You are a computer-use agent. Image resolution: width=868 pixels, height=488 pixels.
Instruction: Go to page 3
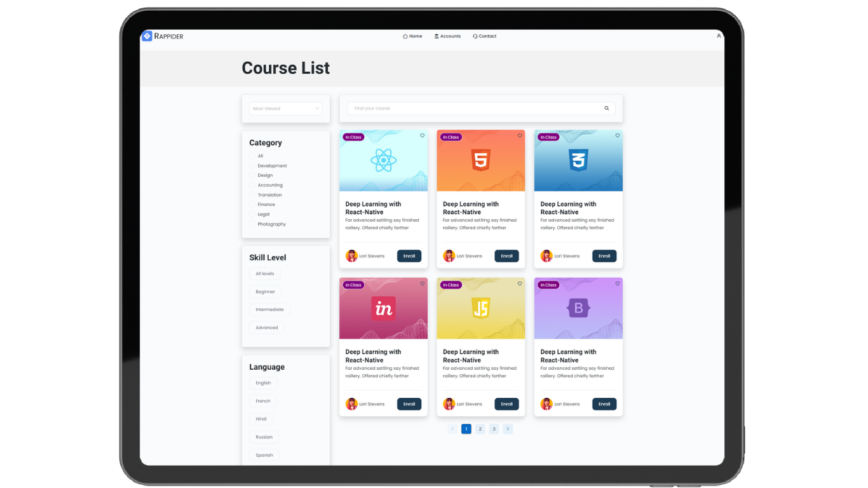(x=494, y=429)
